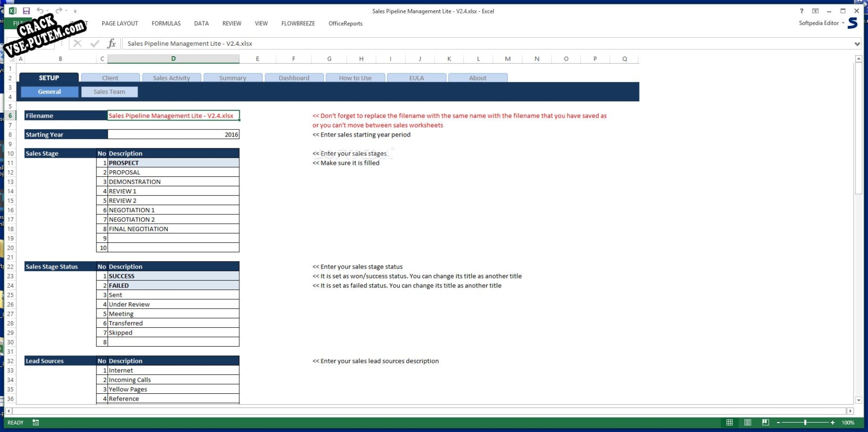Select the Sales Team sub-tab button
868x432 pixels.
coord(109,92)
